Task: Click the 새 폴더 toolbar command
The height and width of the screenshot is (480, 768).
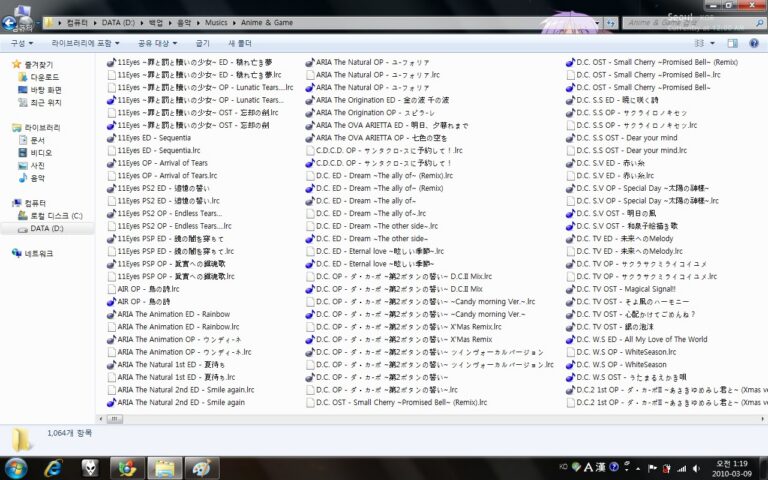Action: (x=240, y=43)
